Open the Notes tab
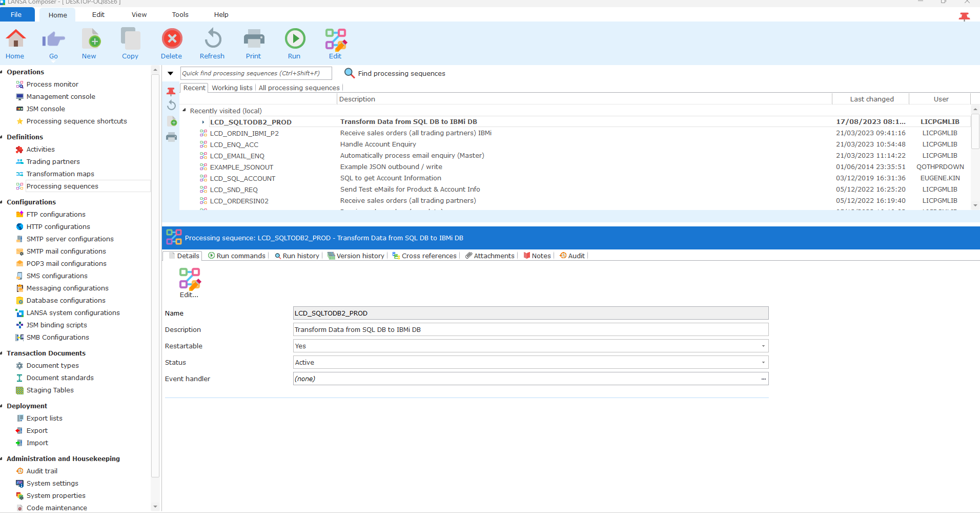This screenshot has width=980, height=523. pyautogui.click(x=537, y=256)
